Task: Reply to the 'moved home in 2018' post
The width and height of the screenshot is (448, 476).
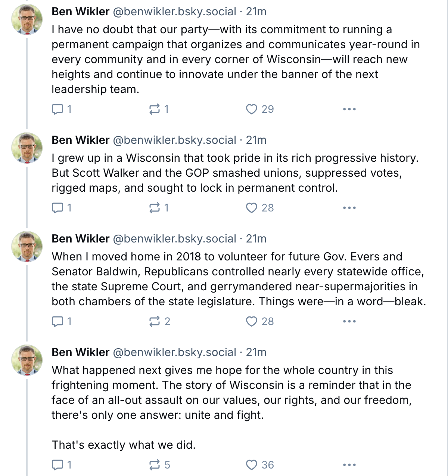Action: point(61,321)
